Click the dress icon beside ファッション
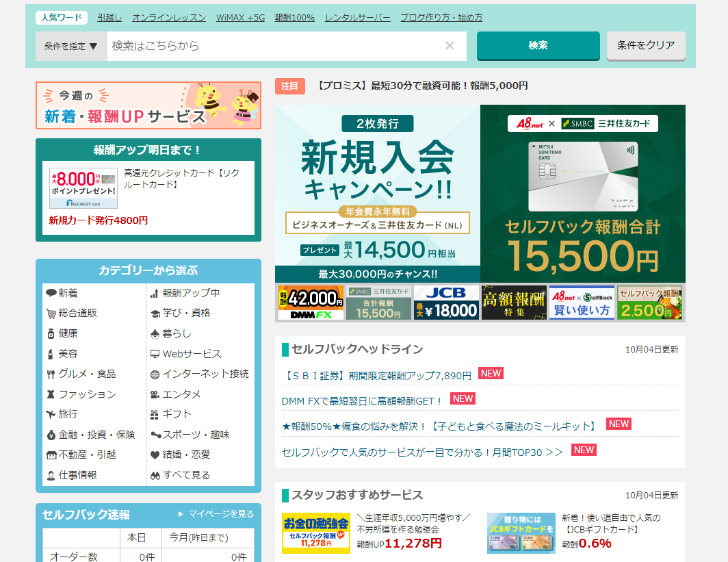The width and height of the screenshot is (728, 562). (51, 394)
